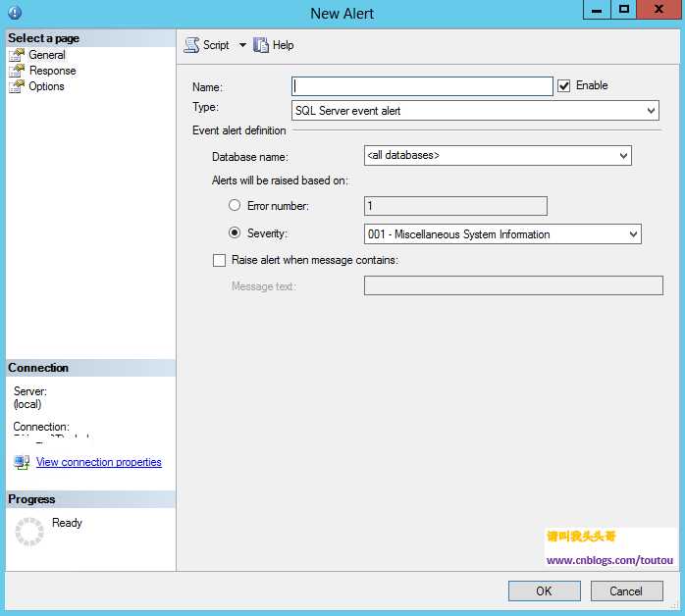Image resolution: width=685 pixels, height=616 pixels.
Task: Switch to the Options page
Action: [46, 86]
